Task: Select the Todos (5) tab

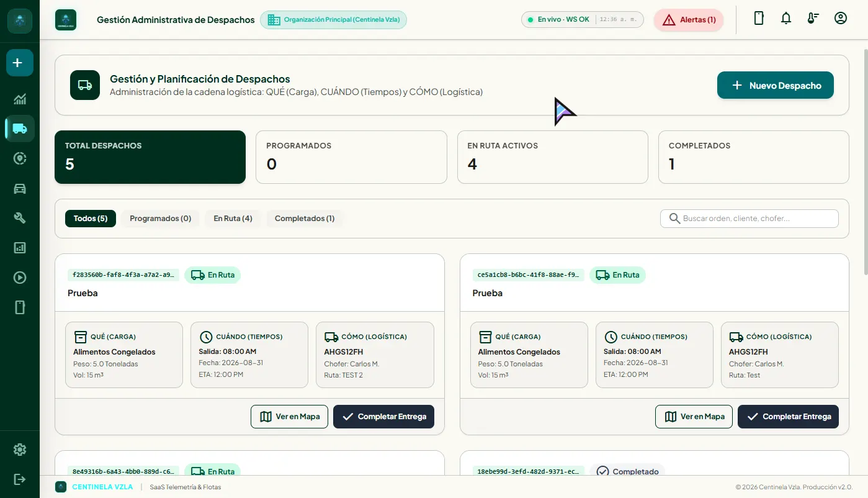Action: [x=91, y=219]
